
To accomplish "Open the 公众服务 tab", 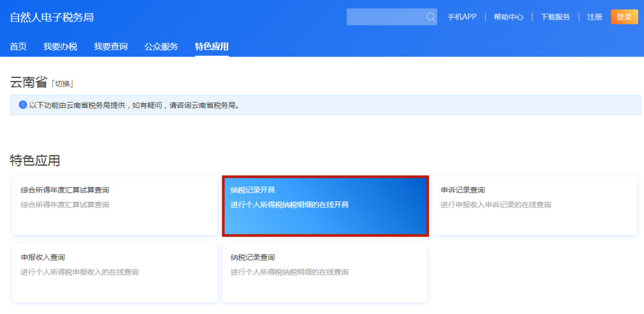I will click(161, 46).
